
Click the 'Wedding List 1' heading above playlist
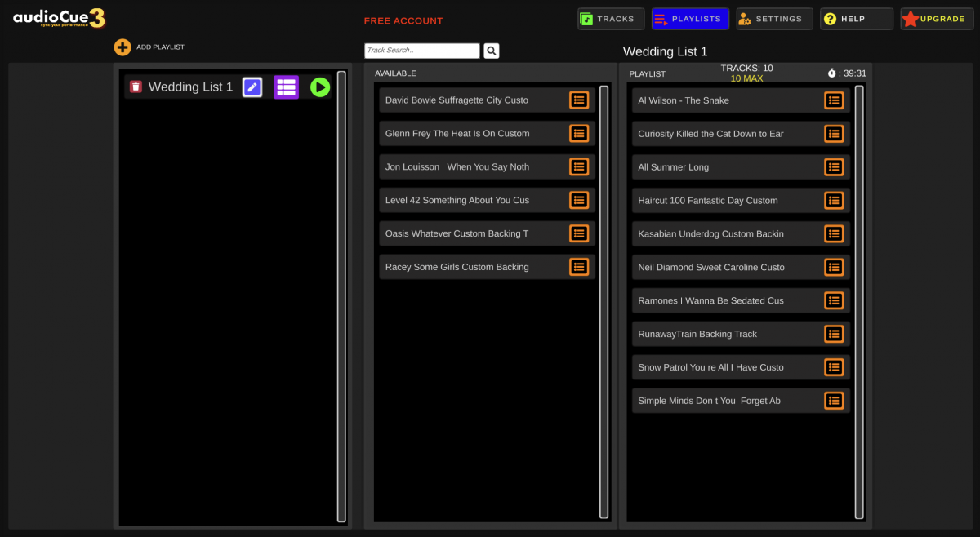coord(665,51)
